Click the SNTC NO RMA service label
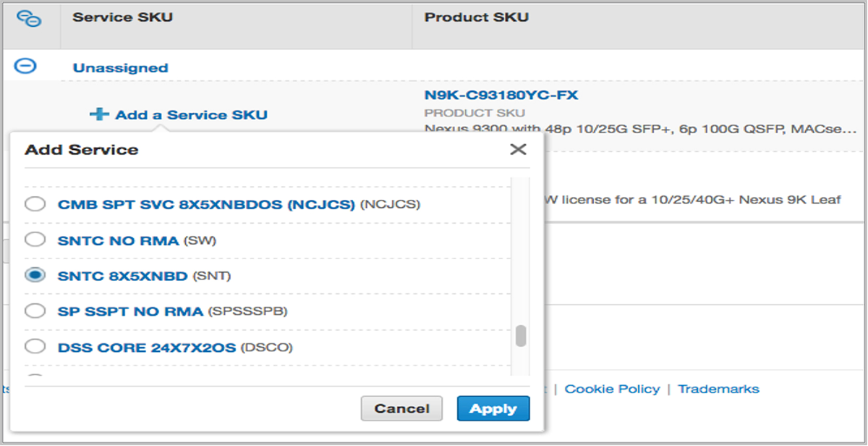 coord(118,240)
